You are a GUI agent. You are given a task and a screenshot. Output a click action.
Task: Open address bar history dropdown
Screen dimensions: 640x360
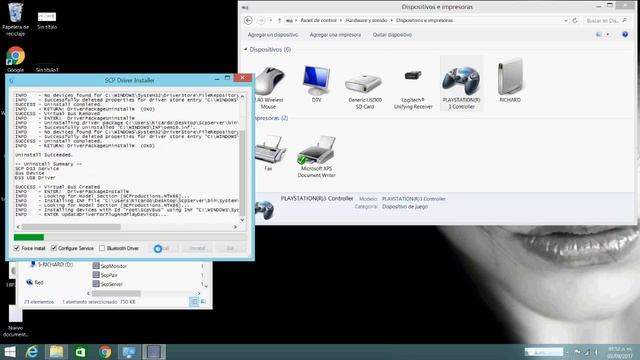coord(566,20)
